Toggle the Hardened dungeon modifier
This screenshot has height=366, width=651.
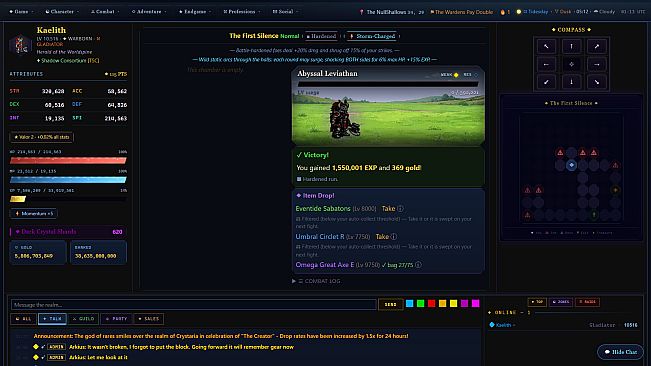tap(321, 36)
